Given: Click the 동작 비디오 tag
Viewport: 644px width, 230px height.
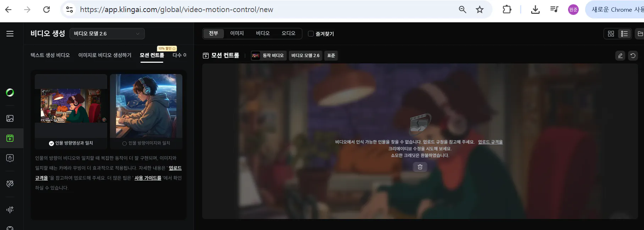Looking at the screenshot, I should tap(269, 56).
